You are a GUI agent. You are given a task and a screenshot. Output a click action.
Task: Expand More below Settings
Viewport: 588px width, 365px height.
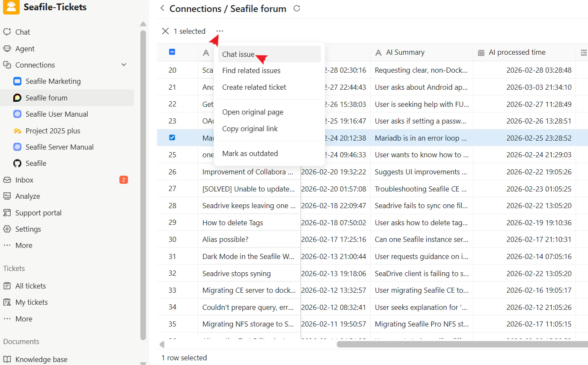[24, 245]
